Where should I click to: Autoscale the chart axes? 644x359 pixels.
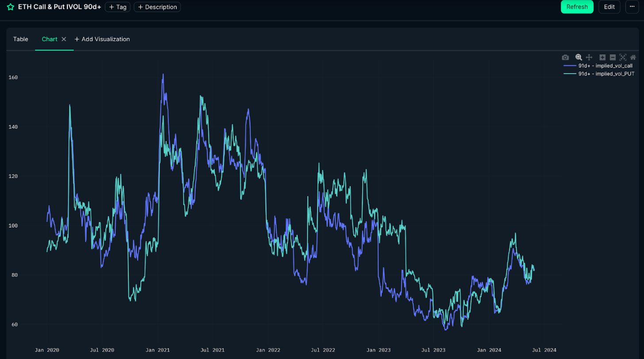point(623,57)
